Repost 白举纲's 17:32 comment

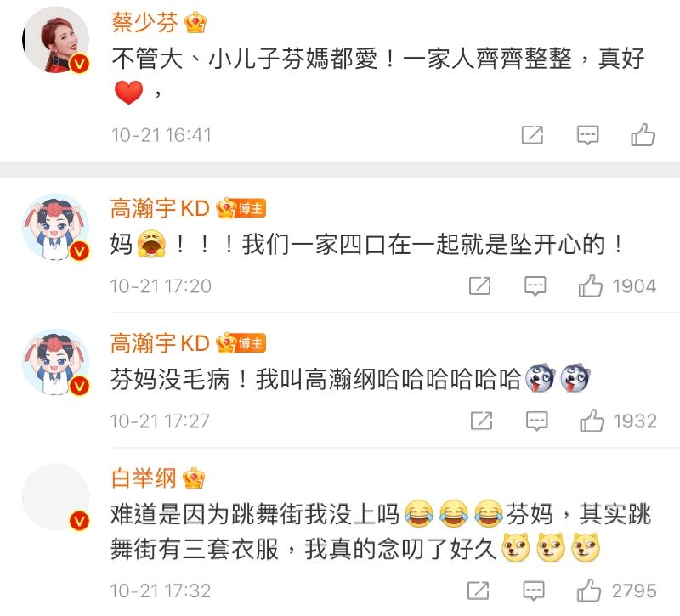click(479, 591)
